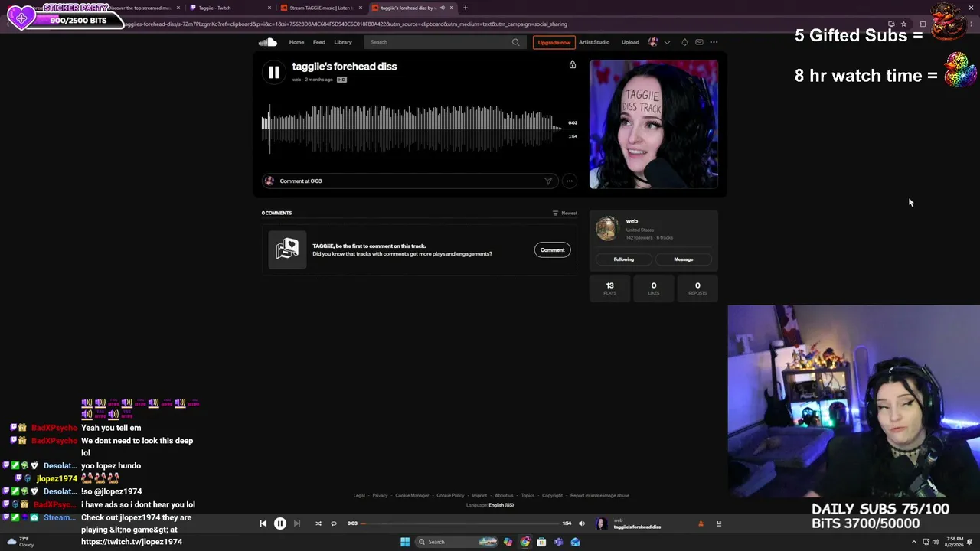This screenshot has height=551, width=980.
Task: Pause playback in the bottom player bar
Action: pyautogui.click(x=280, y=523)
